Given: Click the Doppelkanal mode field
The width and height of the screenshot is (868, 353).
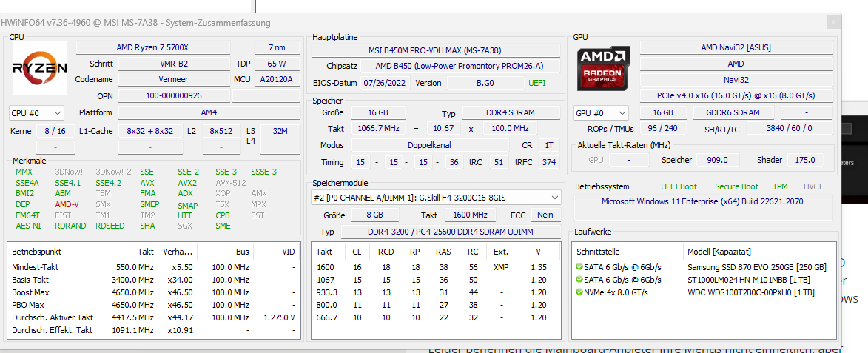Looking at the screenshot, I should point(430,145).
